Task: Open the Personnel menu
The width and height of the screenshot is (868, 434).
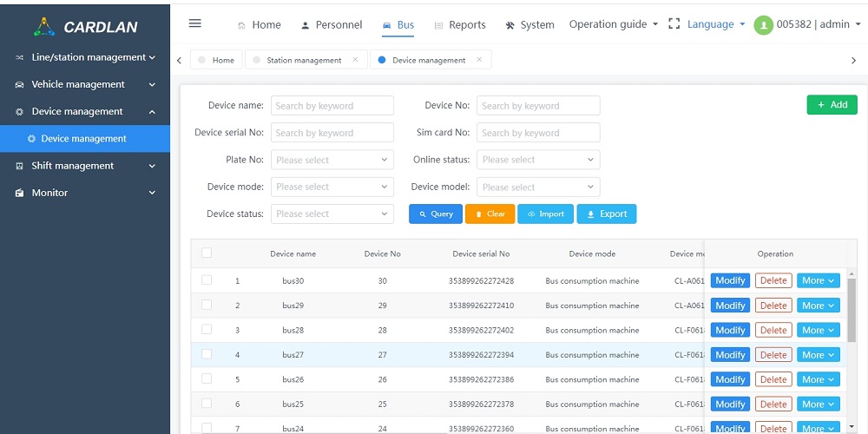Action: tap(331, 25)
